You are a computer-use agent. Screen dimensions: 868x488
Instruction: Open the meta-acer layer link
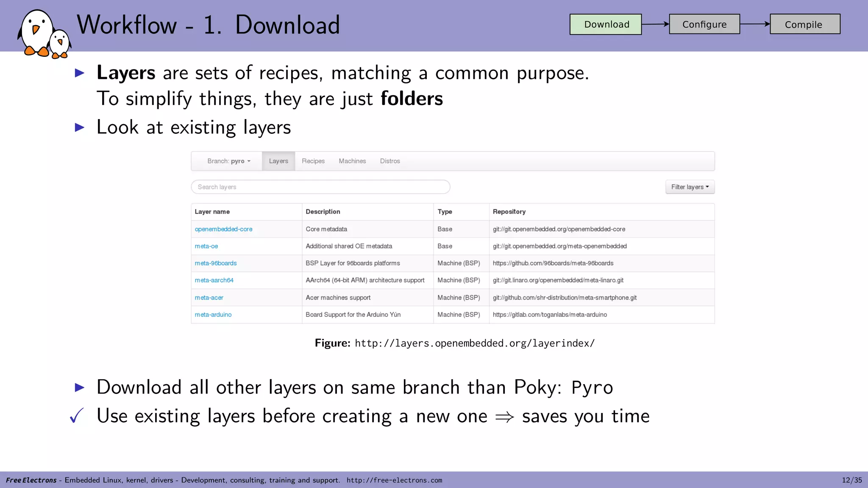coord(209,297)
